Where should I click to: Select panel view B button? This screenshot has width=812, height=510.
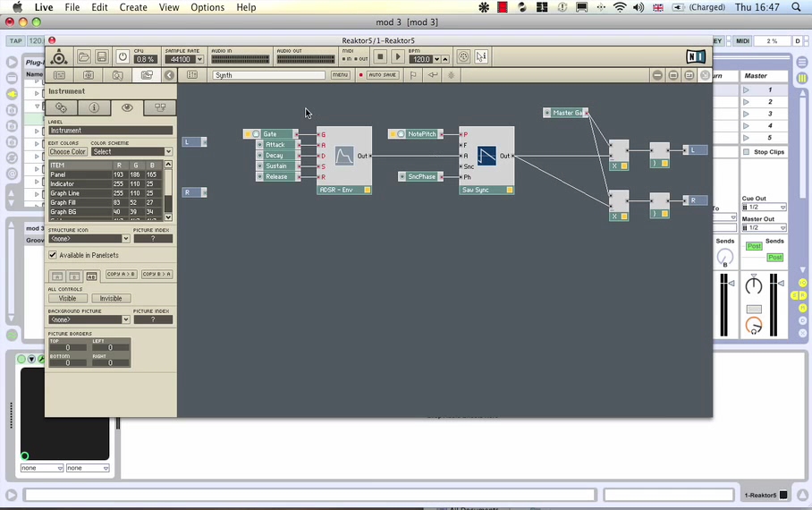(74, 276)
